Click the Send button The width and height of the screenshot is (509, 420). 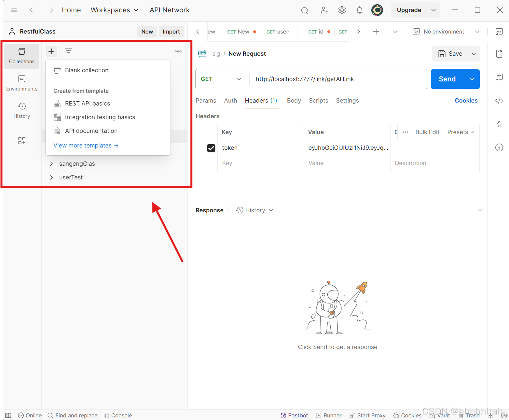pos(447,79)
